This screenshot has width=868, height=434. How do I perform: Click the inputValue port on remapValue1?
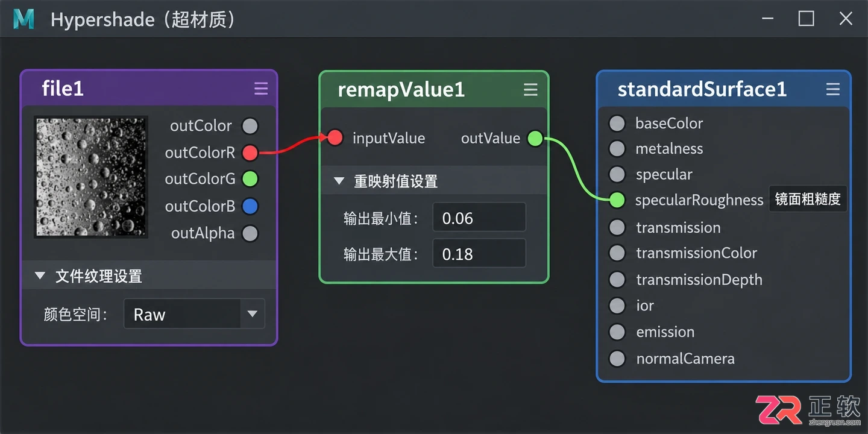point(335,138)
